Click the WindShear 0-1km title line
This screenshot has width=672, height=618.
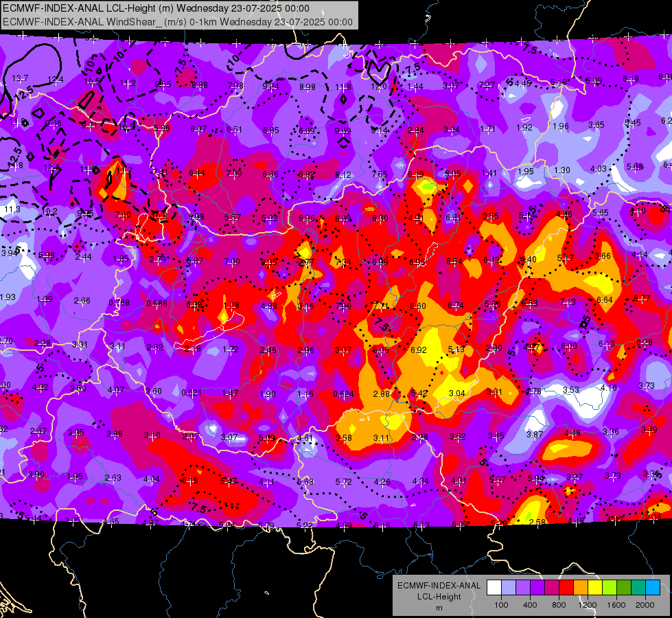click(178, 22)
